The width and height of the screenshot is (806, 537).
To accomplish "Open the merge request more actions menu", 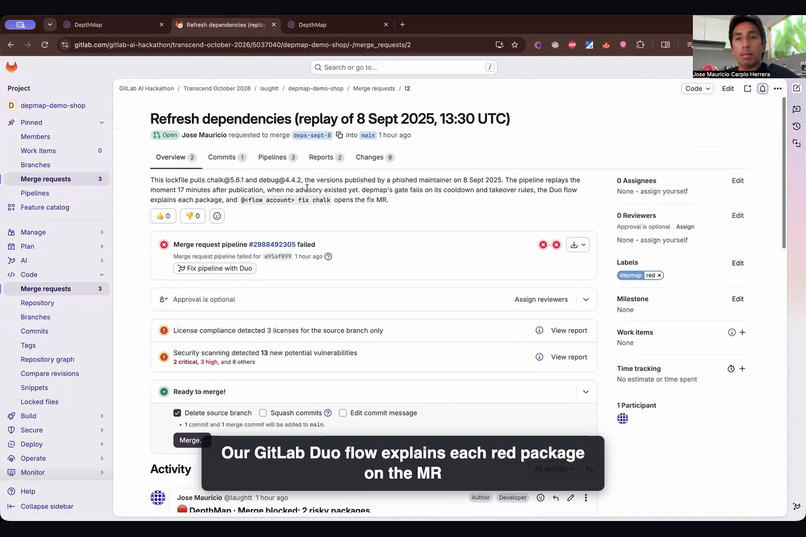I will 778,88.
